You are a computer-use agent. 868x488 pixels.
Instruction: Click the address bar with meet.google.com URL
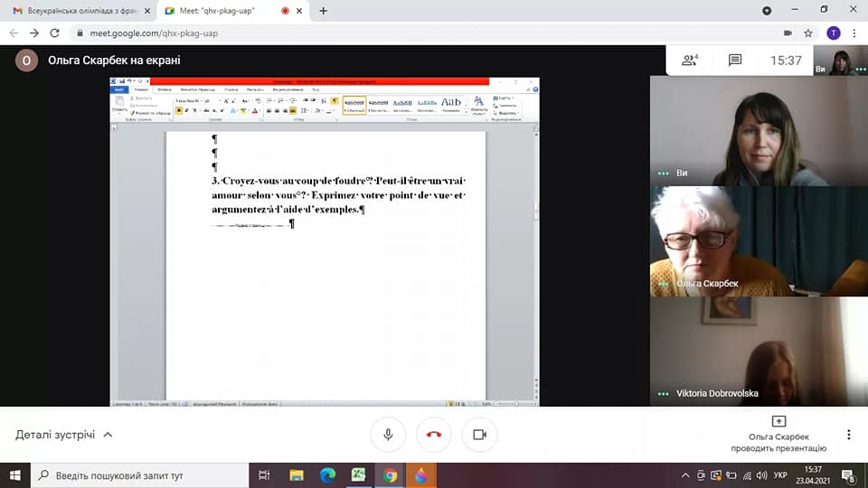click(362, 33)
